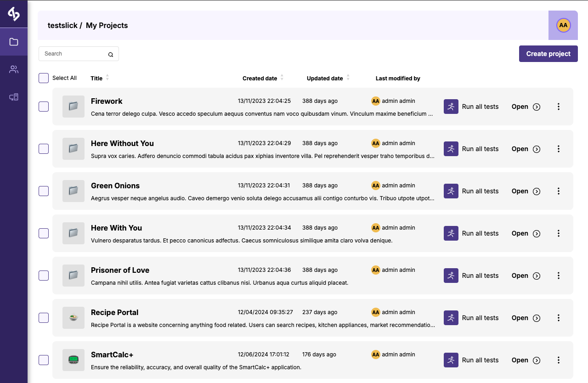Click the Create project button
This screenshot has height=383, width=588.
coord(548,54)
